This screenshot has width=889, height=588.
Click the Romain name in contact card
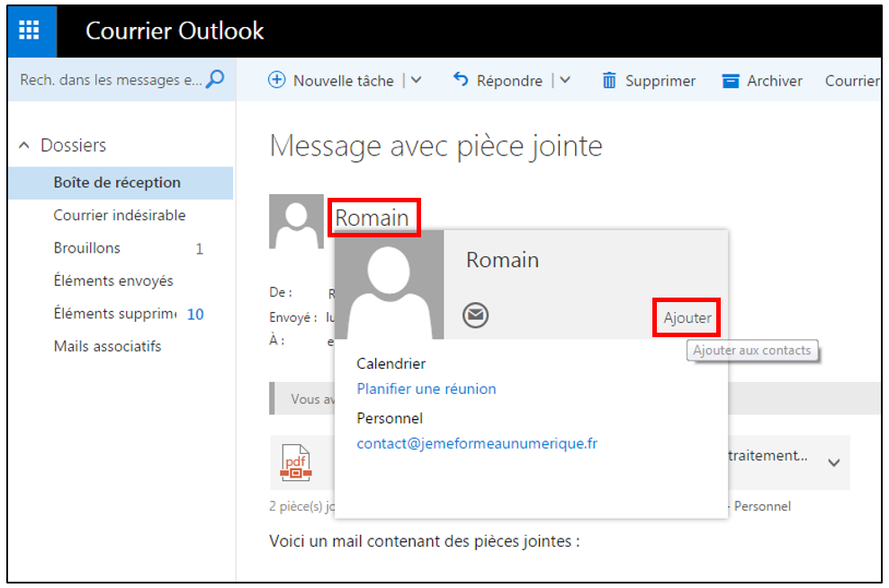pos(502,260)
